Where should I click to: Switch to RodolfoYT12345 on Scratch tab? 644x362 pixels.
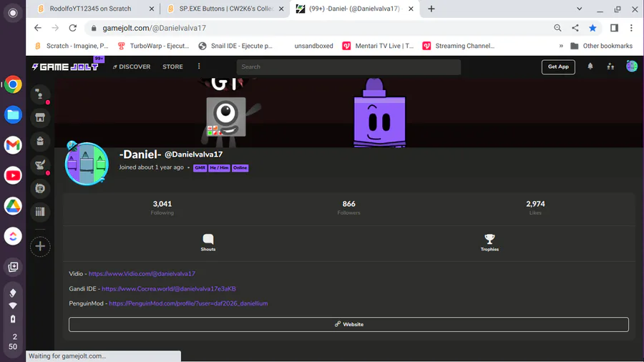90,9
